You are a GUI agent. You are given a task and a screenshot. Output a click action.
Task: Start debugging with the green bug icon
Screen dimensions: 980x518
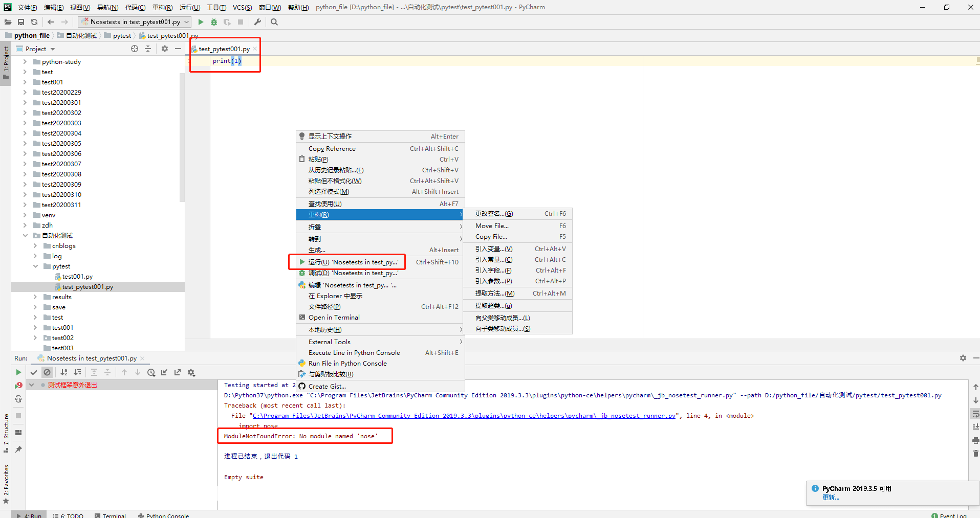(214, 22)
